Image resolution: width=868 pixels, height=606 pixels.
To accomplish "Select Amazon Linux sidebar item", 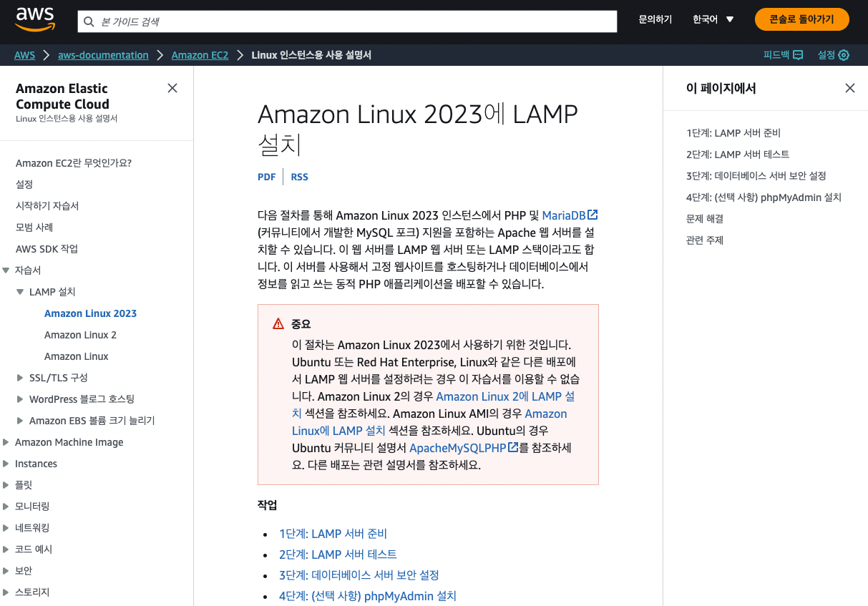I will 77,356.
